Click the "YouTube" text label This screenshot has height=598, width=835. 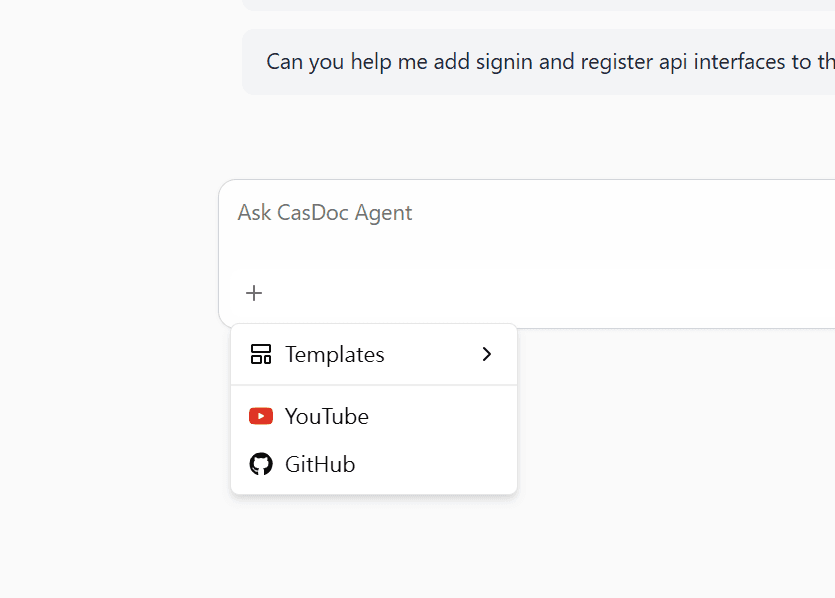pos(326,416)
